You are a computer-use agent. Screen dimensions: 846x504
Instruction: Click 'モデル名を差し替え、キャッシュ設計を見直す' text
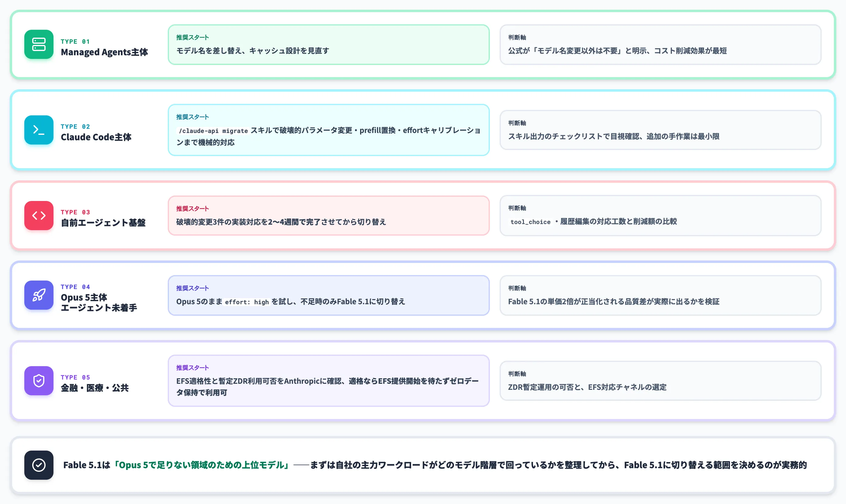click(x=253, y=51)
